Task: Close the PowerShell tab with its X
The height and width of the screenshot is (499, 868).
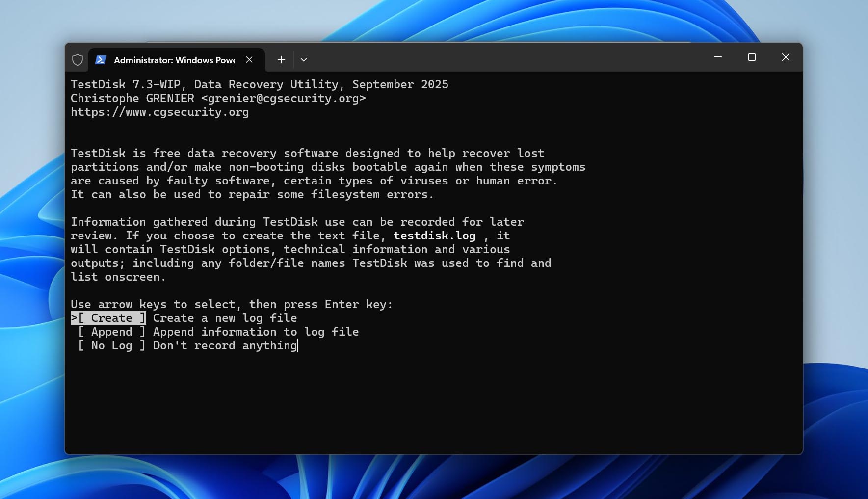Action: point(249,60)
